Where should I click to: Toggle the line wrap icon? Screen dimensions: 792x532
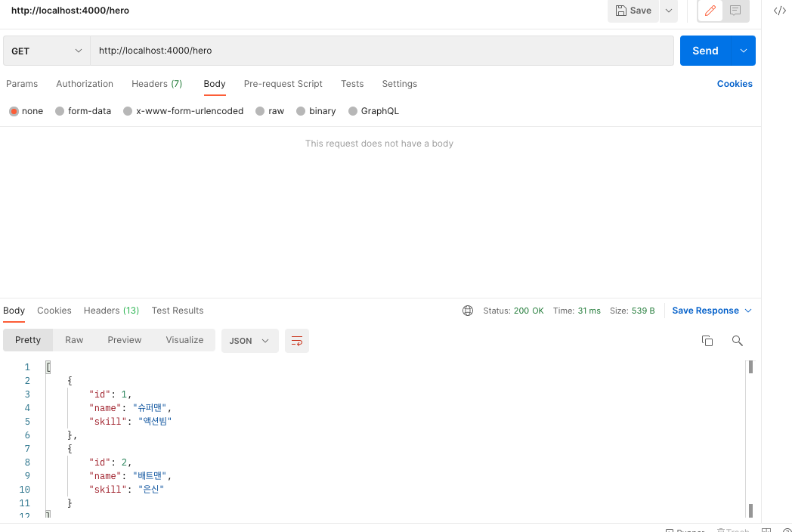pos(297,341)
